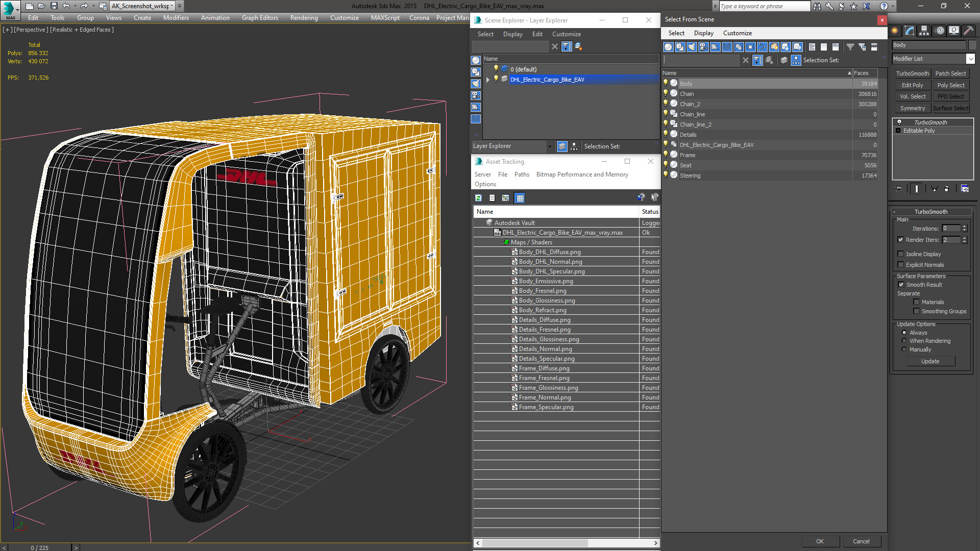This screenshot has width=980, height=551.
Task: Toggle cameras display filter in Select From Scene
Action: [x=703, y=47]
